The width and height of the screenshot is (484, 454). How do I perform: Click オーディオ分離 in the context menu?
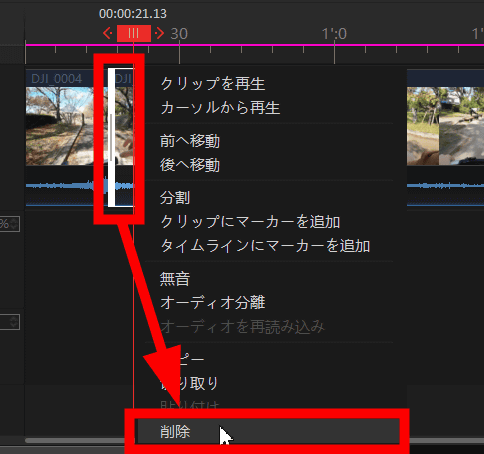(213, 303)
